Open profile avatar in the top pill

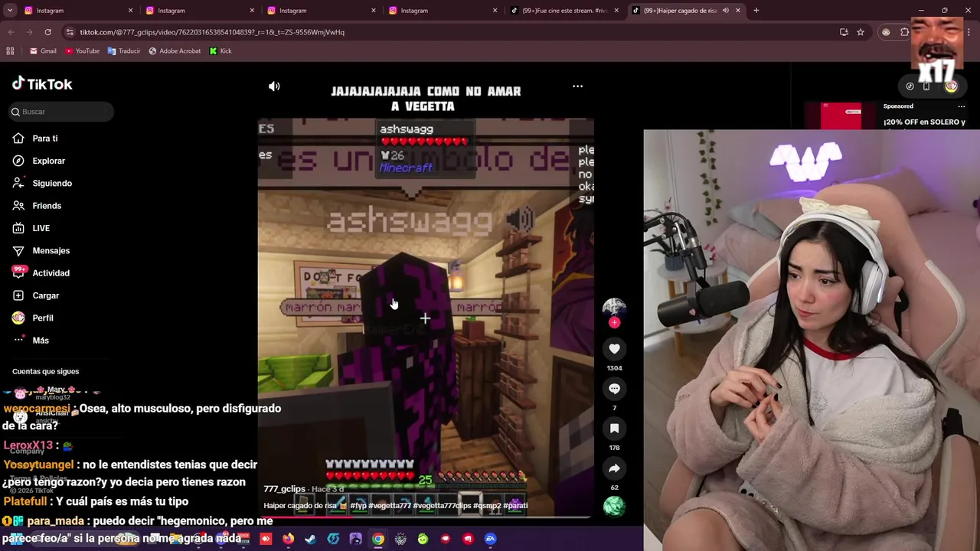(951, 86)
